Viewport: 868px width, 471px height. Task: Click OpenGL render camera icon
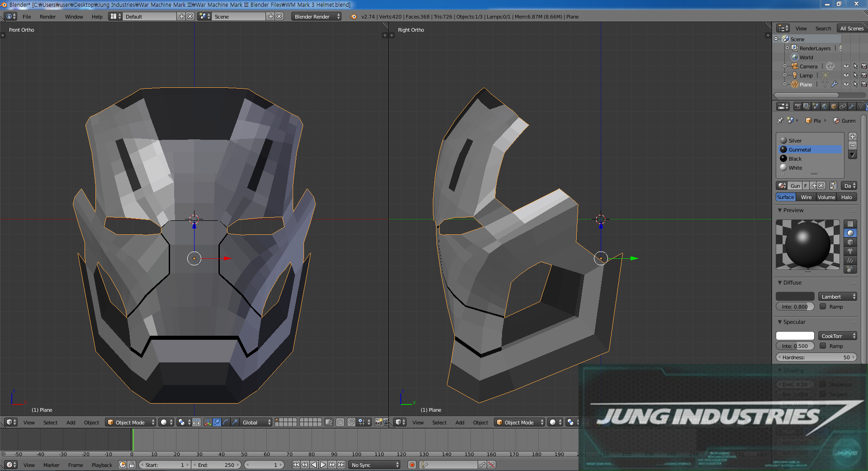pyautogui.click(x=378, y=422)
